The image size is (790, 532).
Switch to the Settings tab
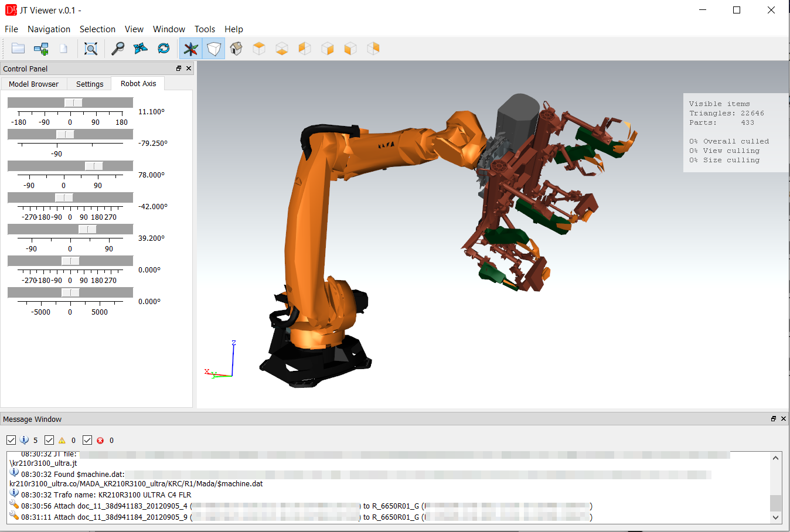(x=90, y=84)
